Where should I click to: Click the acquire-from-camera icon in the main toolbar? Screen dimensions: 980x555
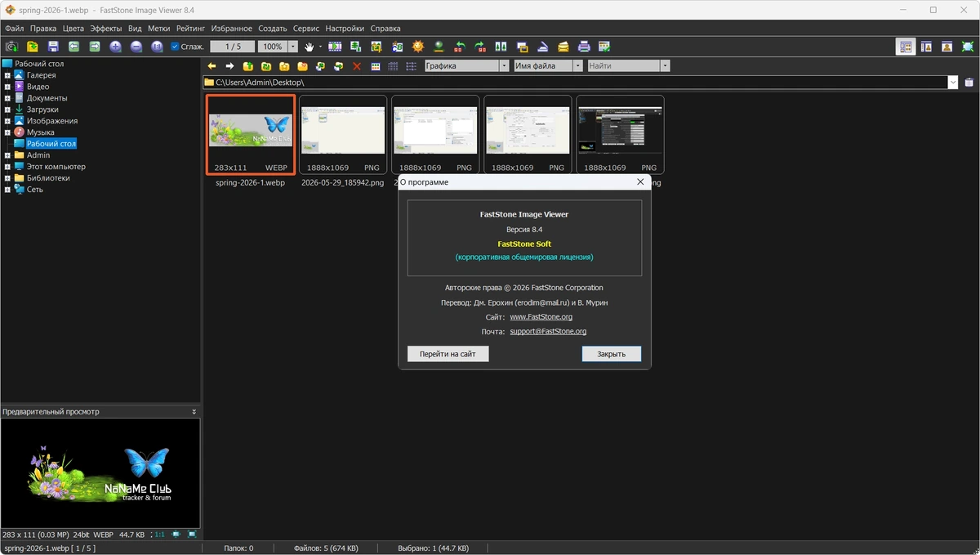(x=12, y=47)
